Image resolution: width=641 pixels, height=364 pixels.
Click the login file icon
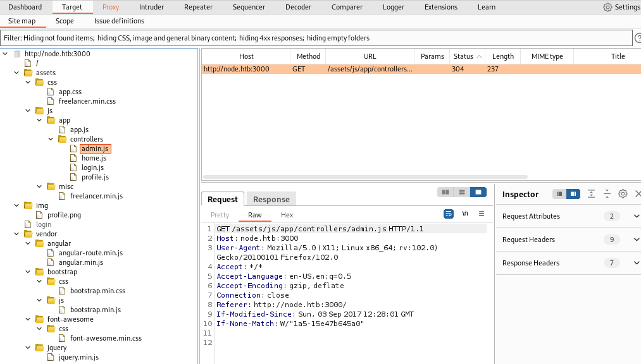point(28,224)
